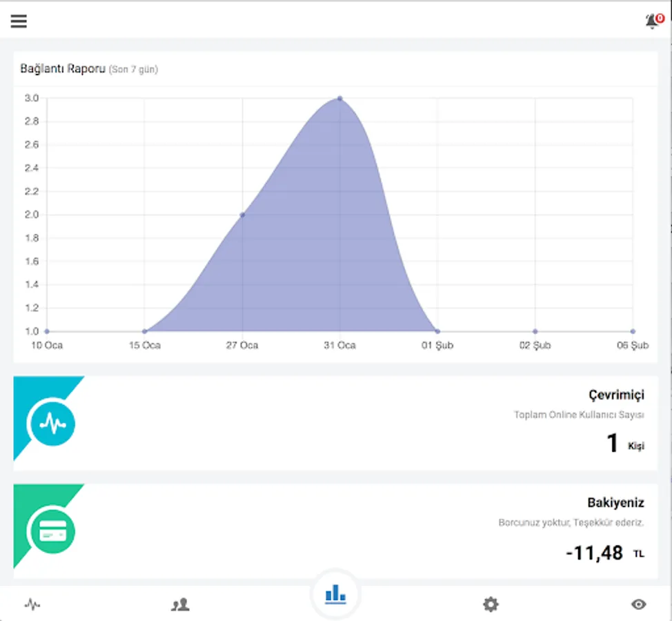Click the 2.0 y-axis label
Image resolution: width=672 pixels, height=621 pixels.
point(32,215)
